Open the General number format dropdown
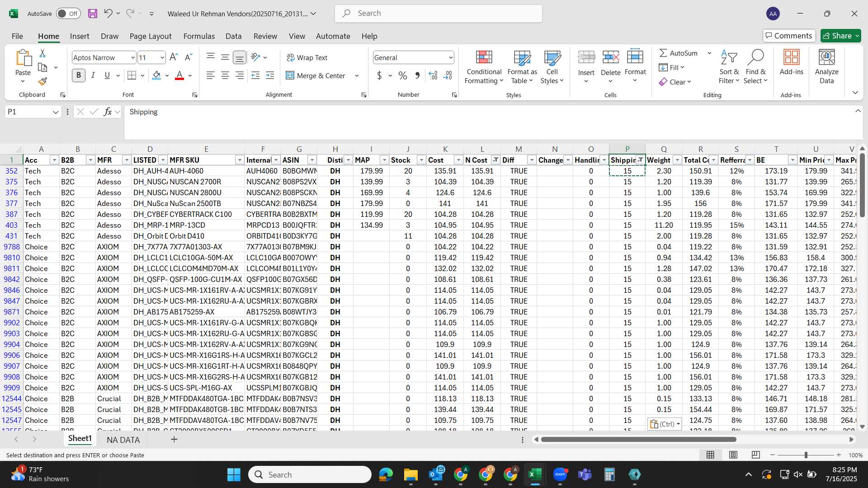 451,57
